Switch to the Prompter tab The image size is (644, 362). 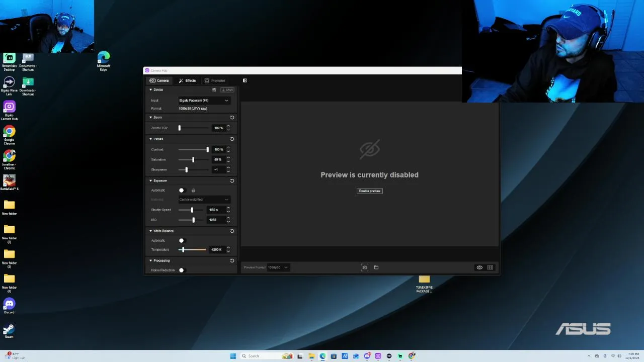point(215,80)
